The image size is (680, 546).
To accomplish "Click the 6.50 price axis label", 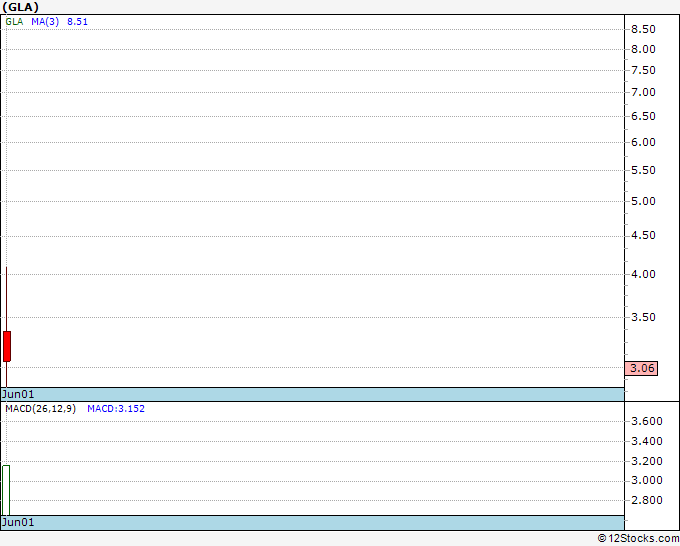I will click(643, 116).
